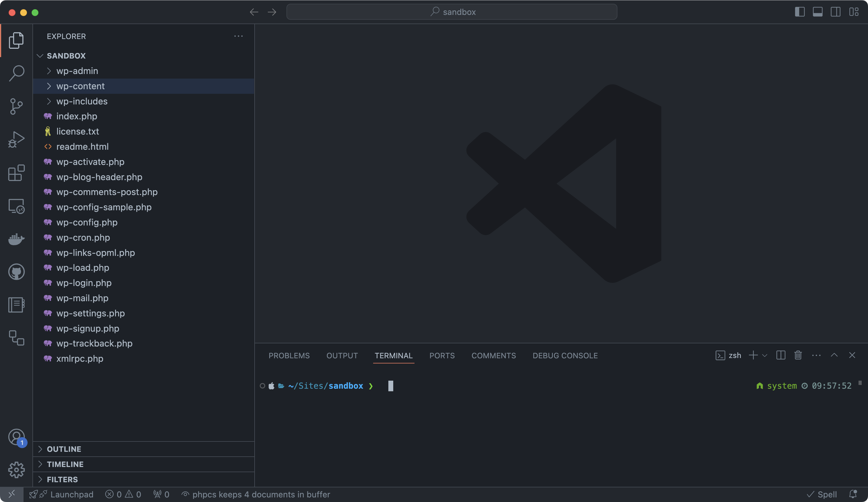Screen dimensions: 868x502
Task: Switch to the PROBLEMS tab
Action: click(x=289, y=356)
